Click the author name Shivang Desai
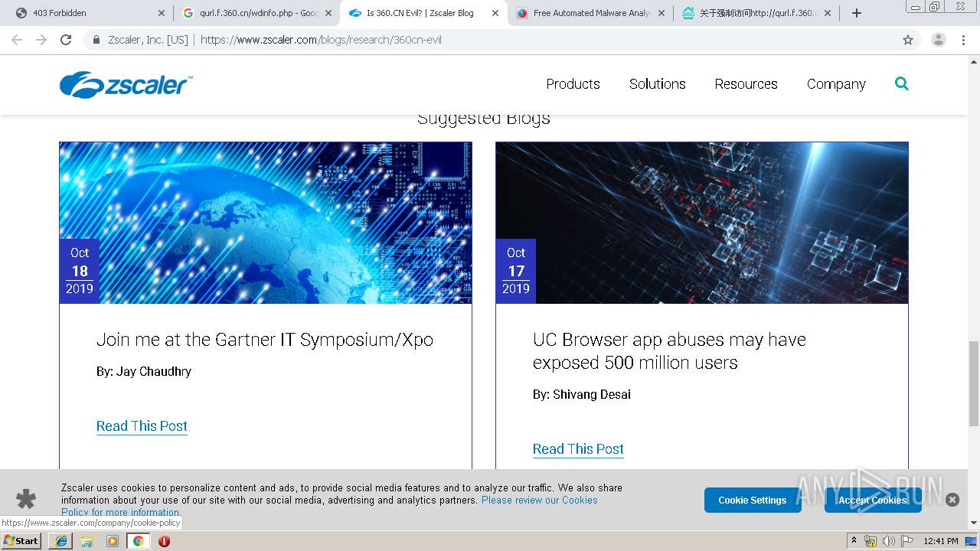Screen dimensions: 980x551 point(592,395)
